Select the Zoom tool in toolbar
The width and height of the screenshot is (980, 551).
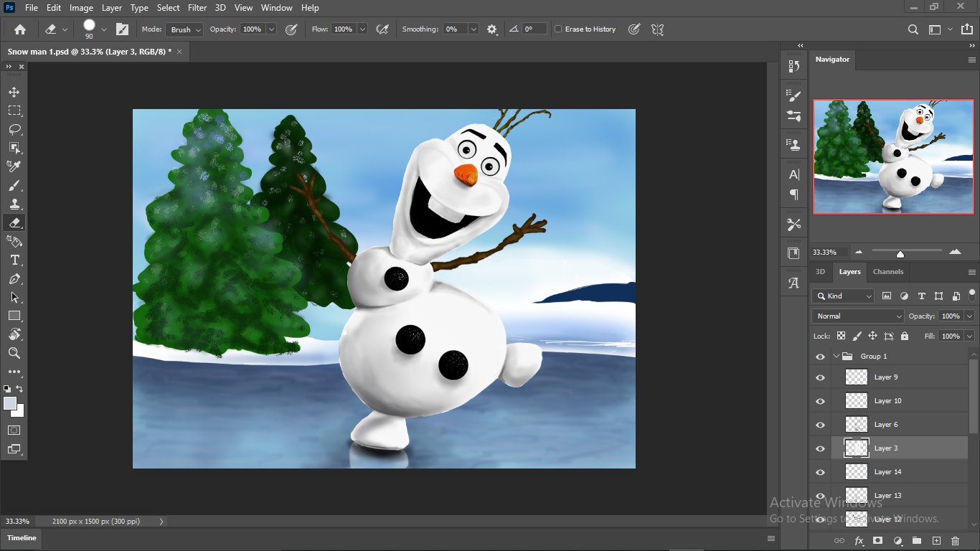tap(14, 353)
